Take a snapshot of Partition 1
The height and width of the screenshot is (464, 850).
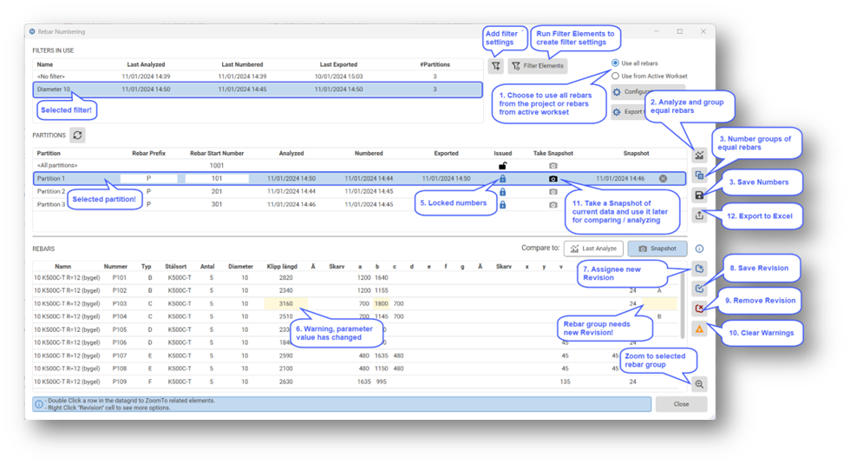tap(553, 178)
